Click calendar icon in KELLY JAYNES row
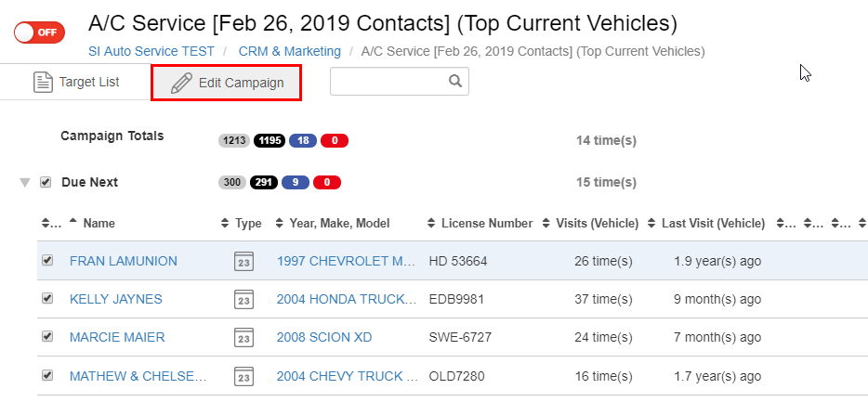Viewport: 868px width, 402px height. tap(243, 299)
